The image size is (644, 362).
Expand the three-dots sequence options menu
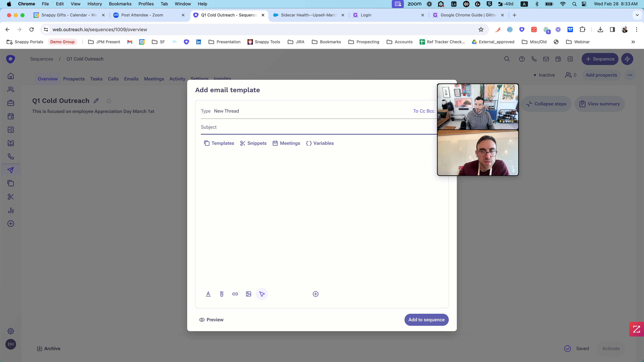[x=630, y=75]
